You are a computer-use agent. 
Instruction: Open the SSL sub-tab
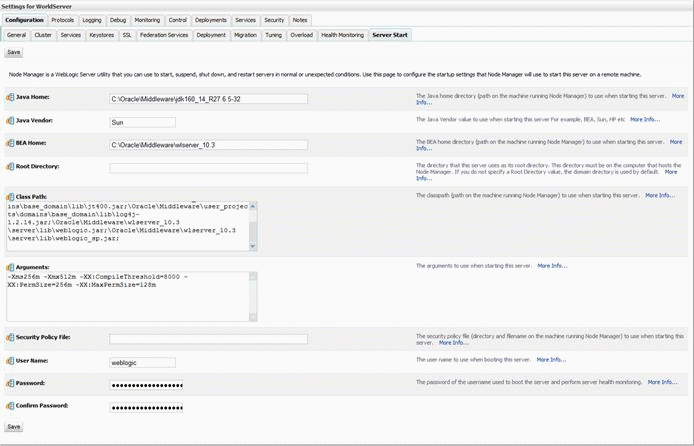coord(127,35)
